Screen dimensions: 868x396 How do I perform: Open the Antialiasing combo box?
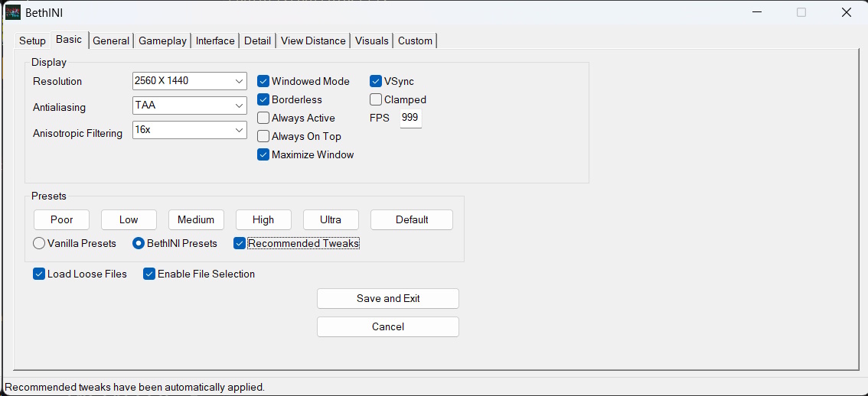click(189, 105)
